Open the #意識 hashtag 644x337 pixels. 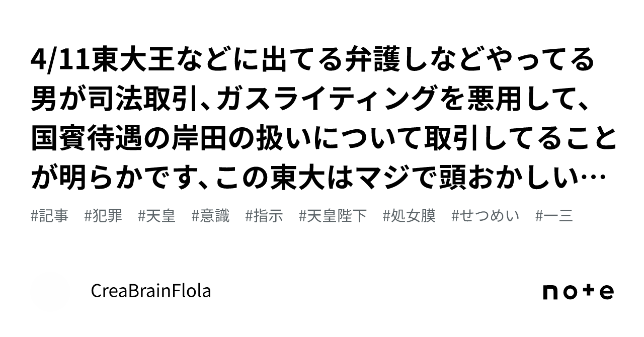click(x=211, y=216)
